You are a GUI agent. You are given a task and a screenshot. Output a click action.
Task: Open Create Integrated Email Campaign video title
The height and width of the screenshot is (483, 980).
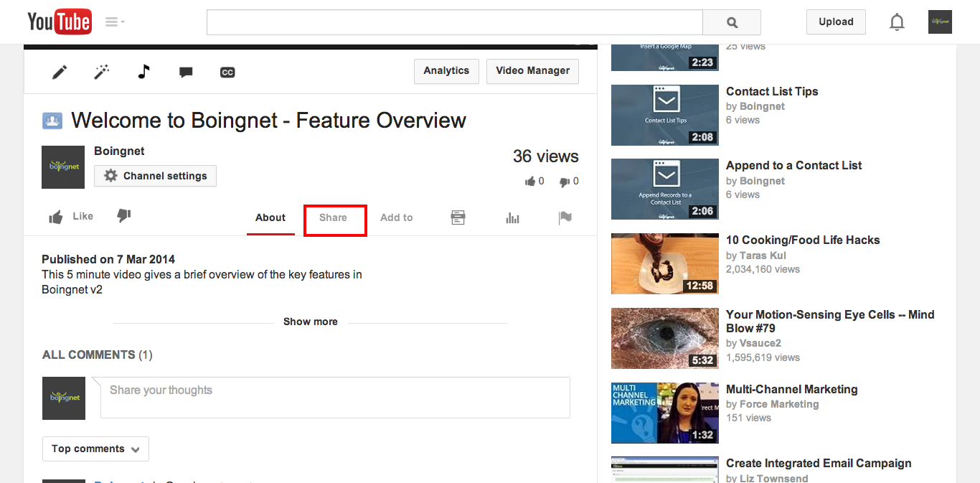(819, 463)
